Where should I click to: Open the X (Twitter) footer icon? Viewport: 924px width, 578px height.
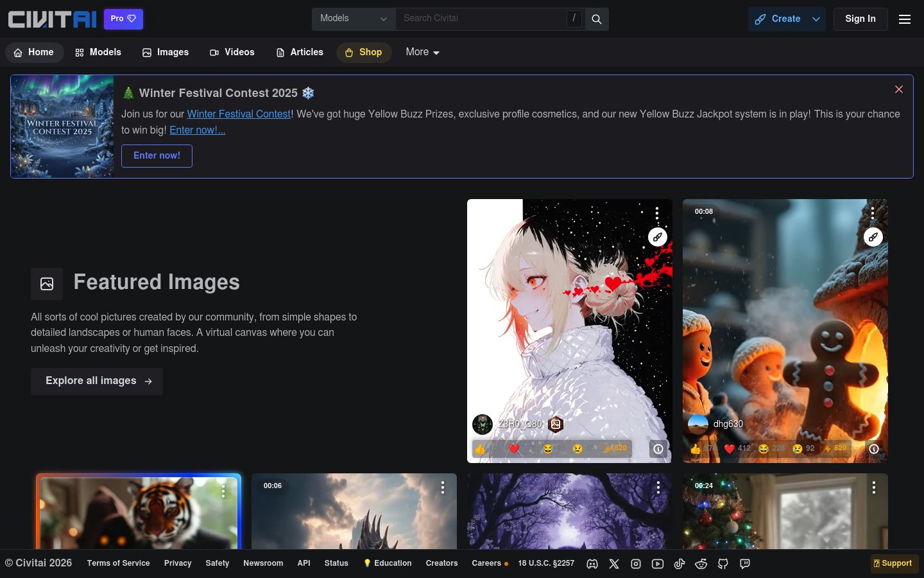[614, 564]
